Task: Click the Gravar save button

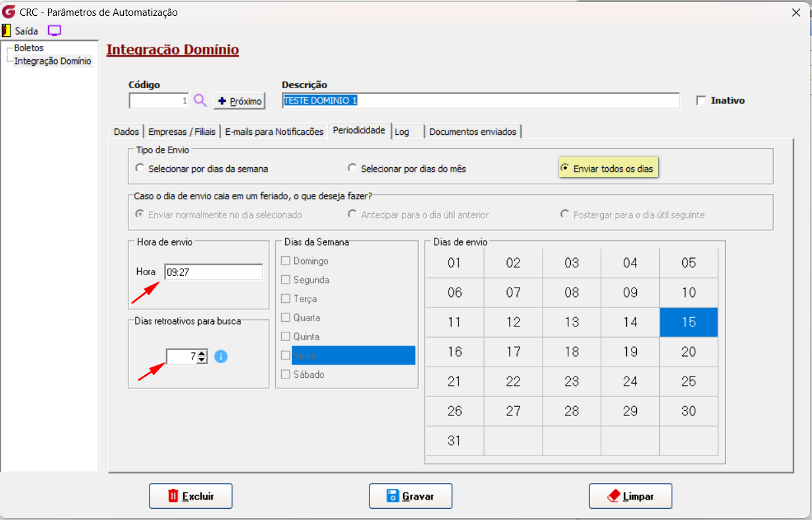Action: coord(410,496)
